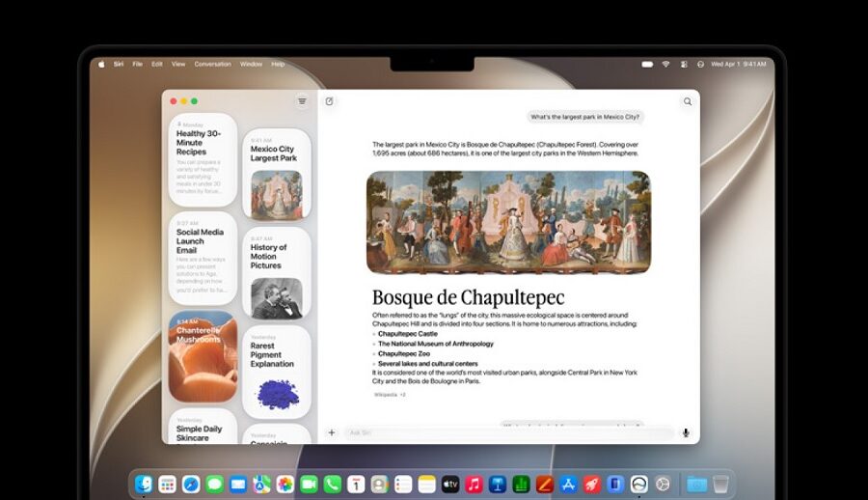The height and width of the screenshot is (500, 868).
Task: Add an attachment with the plus button
Action: pyautogui.click(x=332, y=433)
